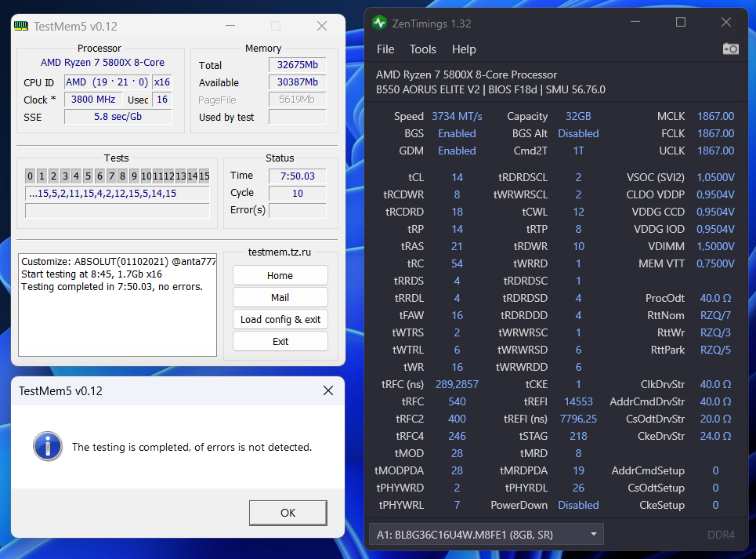Close the TestMem5 completion dialog
The height and width of the screenshot is (559, 756).
pos(327,390)
